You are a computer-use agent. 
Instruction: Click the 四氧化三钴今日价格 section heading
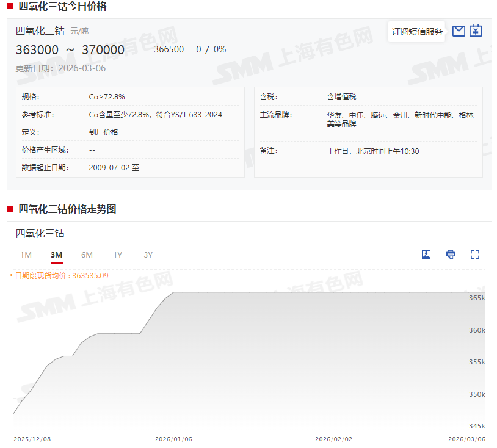pyautogui.click(x=62, y=7)
